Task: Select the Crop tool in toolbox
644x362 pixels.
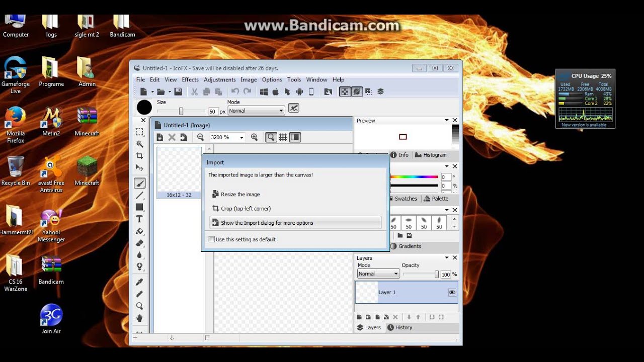Action: click(x=139, y=156)
